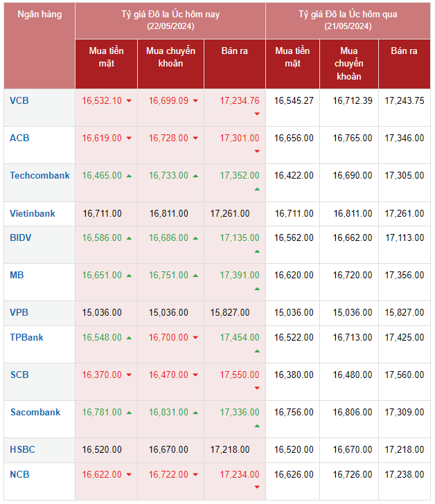Click red down arrow beside NCB 16,622.00
This screenshot has width=435, height=504.
[129, 475]
